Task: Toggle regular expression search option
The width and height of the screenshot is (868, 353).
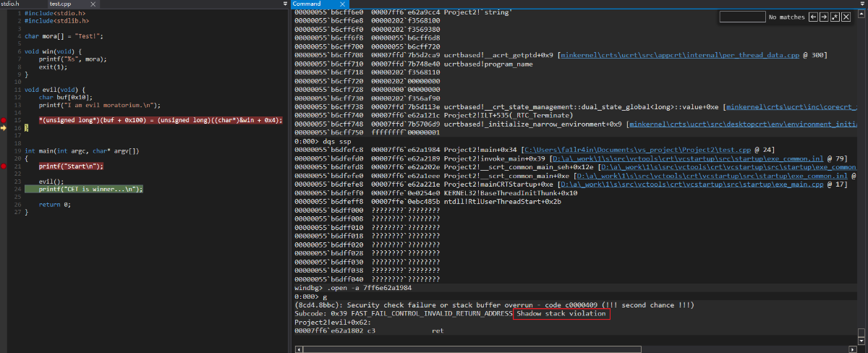Action: click(x=835, y=16)
